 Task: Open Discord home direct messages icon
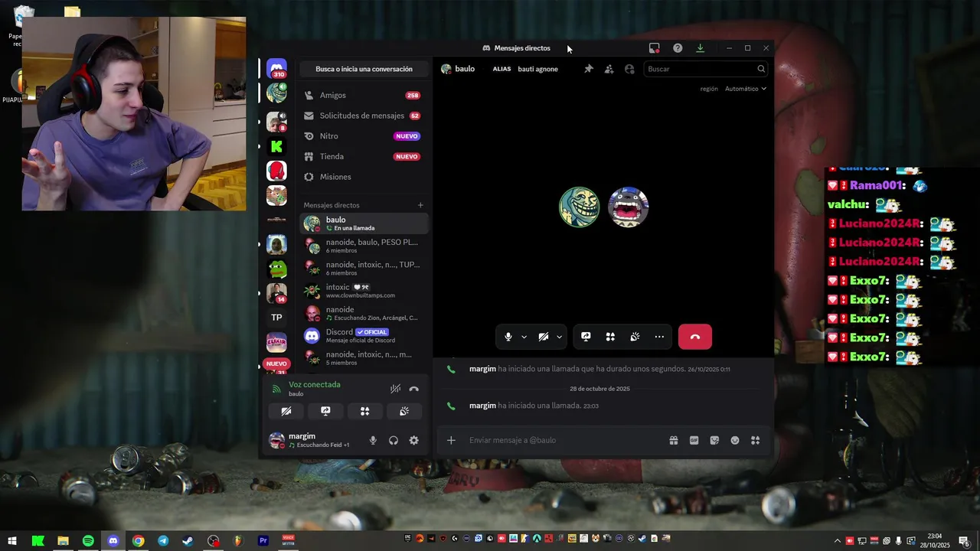(x=276, y=69)
